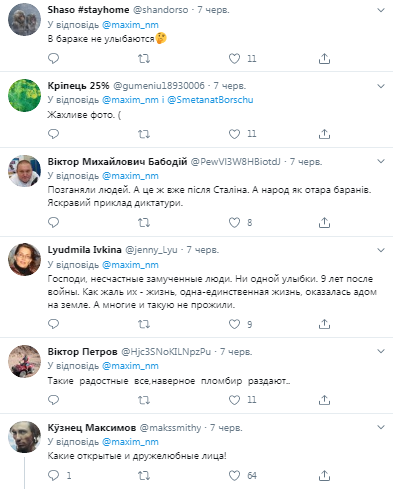Viewport: 393px width, 491px height.
Task: Share Shaso #stayhome's tweet
Action: (324, 59)
